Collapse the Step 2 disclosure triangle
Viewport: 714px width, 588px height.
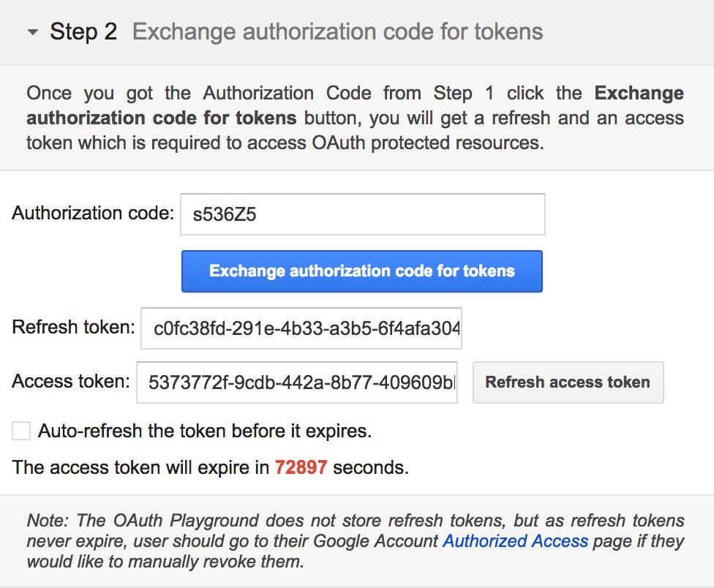tap(32, 32)
